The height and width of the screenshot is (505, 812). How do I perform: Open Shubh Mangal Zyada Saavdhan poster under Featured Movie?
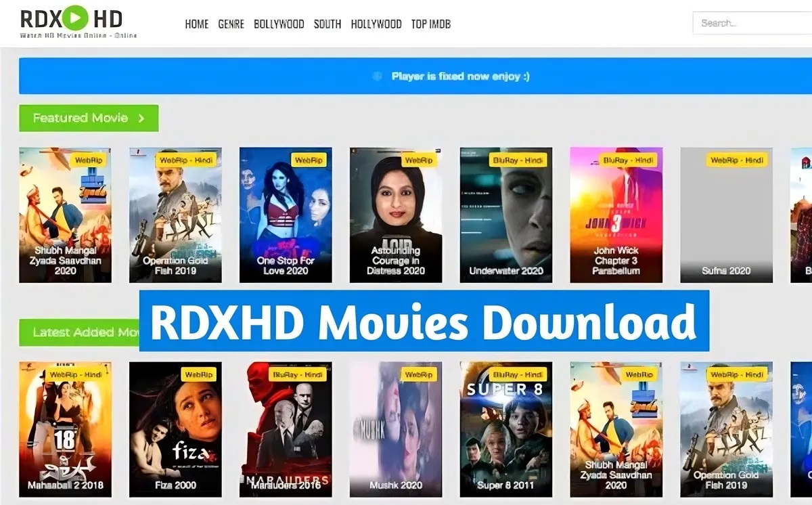click(65, 215)
